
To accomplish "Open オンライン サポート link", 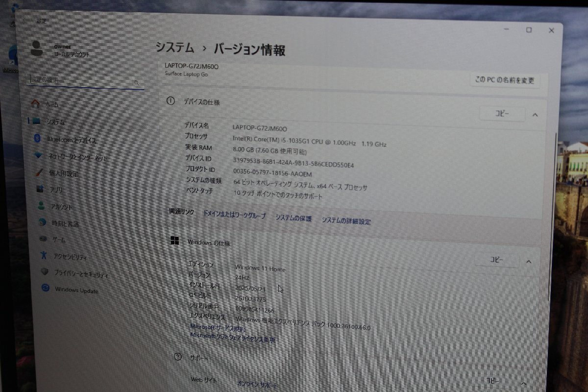I will (x=258, y=385).
